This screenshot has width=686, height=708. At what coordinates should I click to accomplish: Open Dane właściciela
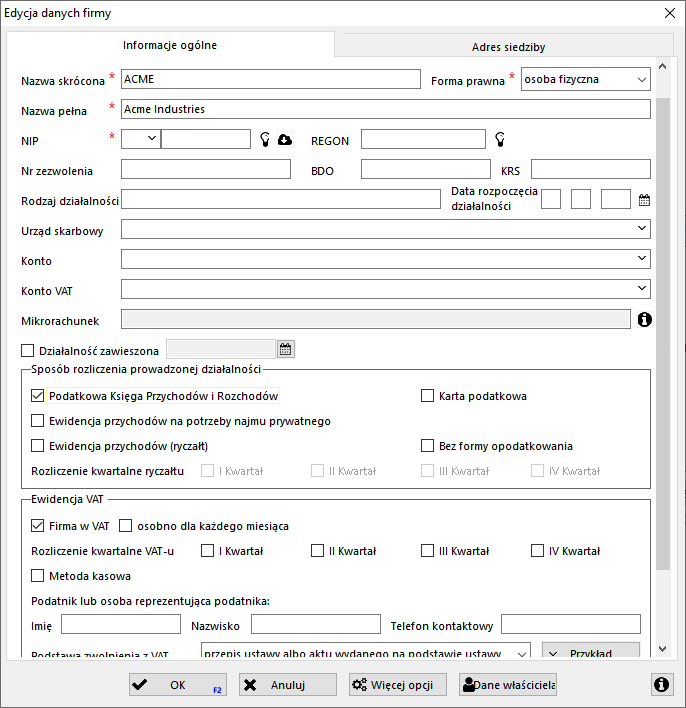coord(508,685)
